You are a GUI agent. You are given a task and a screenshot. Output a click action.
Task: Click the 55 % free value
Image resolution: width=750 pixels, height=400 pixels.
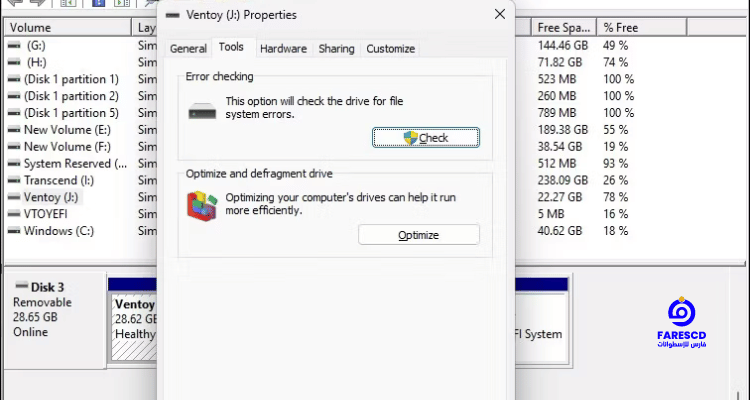[x=616, y=130]
